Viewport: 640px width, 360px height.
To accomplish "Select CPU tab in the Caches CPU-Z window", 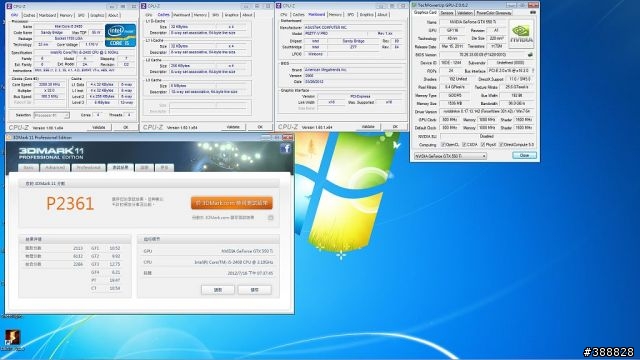I will (x=149, y=15).
